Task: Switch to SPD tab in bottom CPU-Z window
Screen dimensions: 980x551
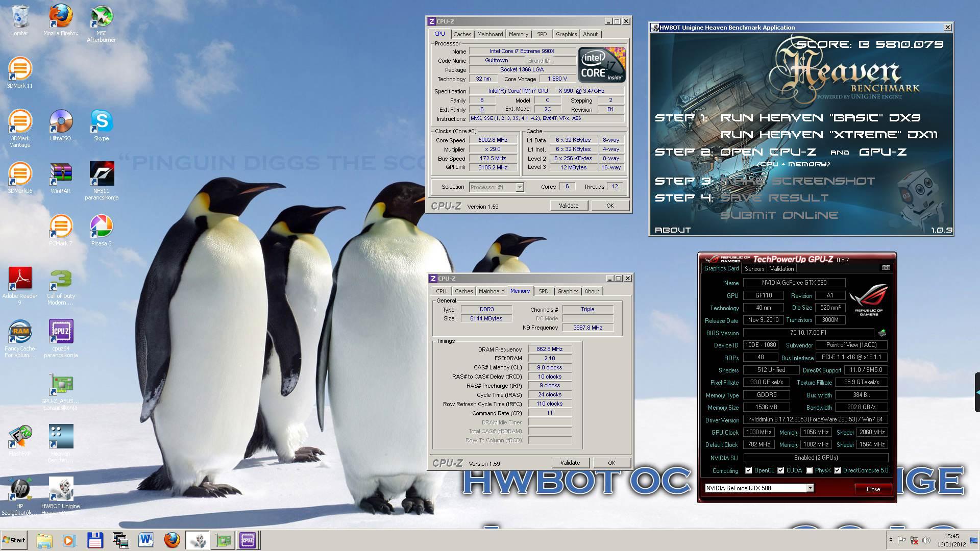Action: (544, 291)
